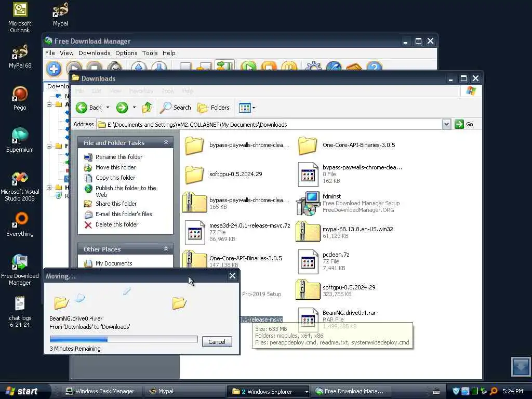Viewport: 532px width, 399px height.
Task: Open Options menu in Free Download Manager
Action: [126, 53]
